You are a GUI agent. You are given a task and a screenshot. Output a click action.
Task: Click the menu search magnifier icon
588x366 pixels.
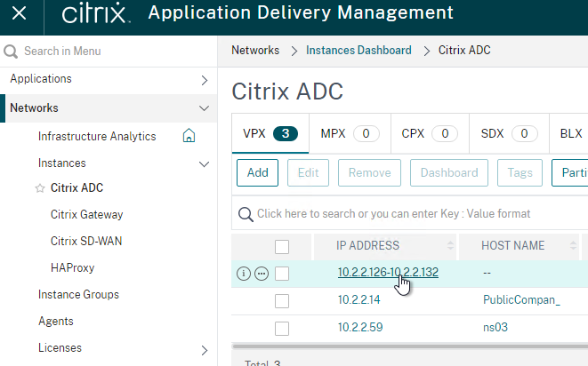click(11, 52)
